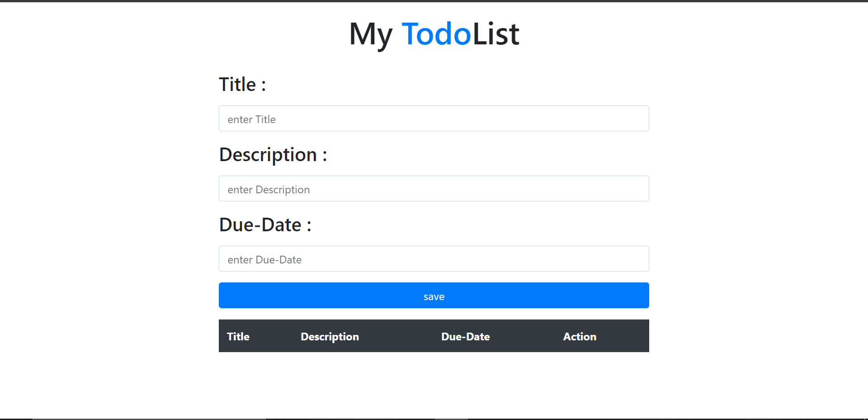Click the horizontal bar along the page bottom
Screen dimensions: 868x420
pyautogui.click(x=434, y=419)
